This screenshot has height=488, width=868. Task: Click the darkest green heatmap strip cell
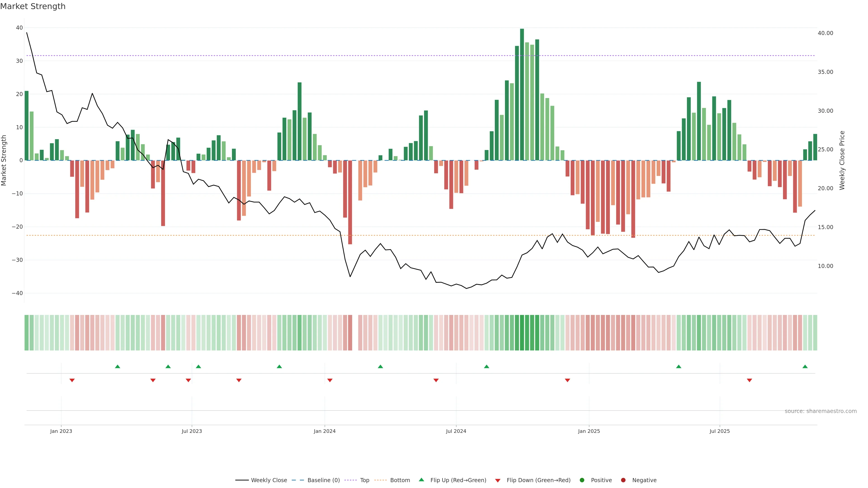point(522,333)
